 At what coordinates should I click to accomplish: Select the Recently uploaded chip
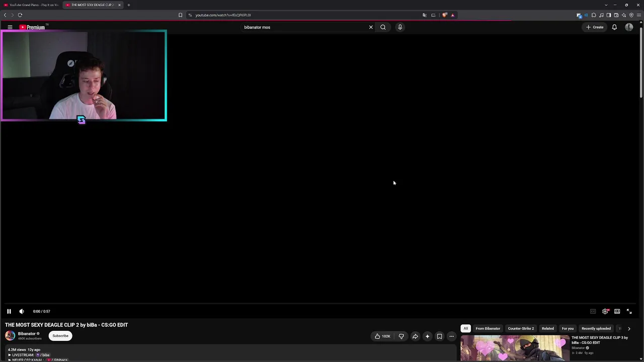[596, 328]
